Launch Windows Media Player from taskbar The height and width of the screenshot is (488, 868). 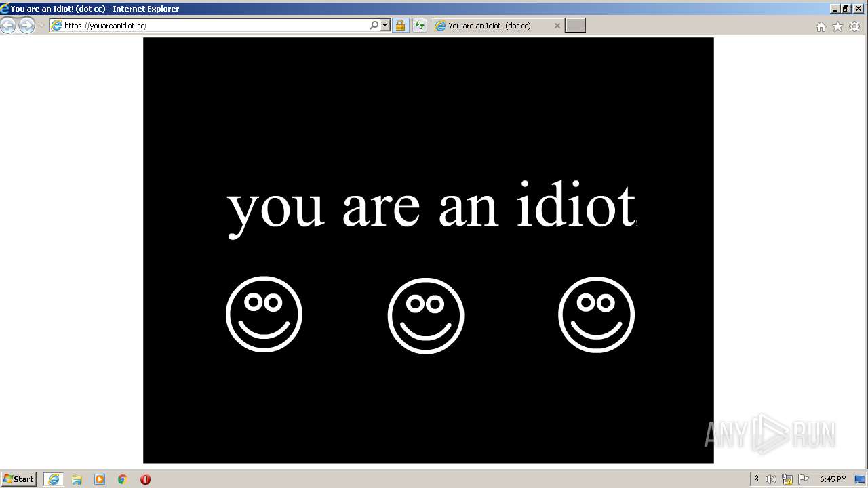point(100,479)
